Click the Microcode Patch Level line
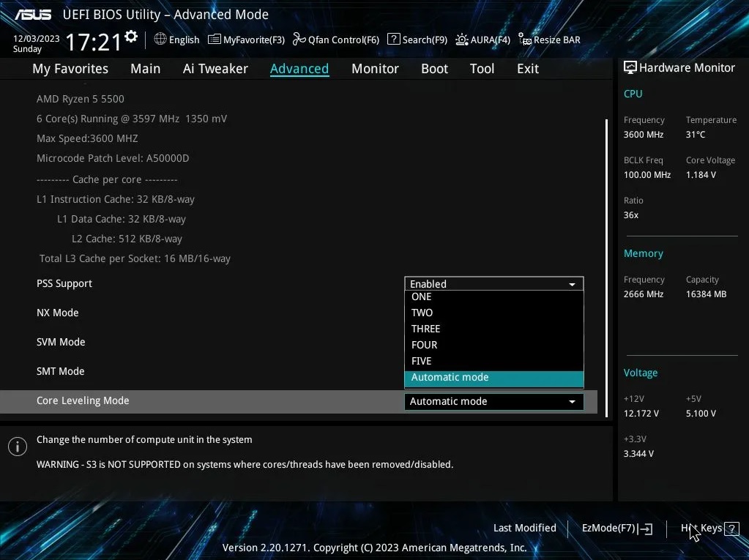 point(113,158)
